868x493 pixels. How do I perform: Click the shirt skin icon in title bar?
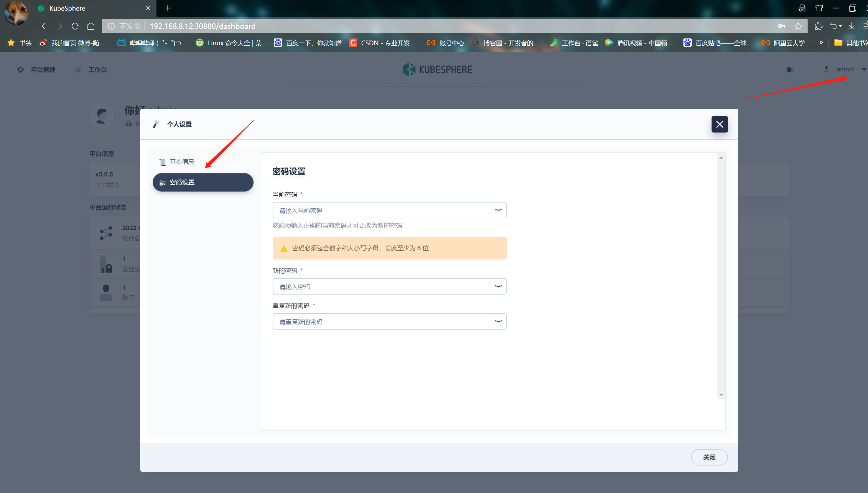pyautogui.click(x=819, y=8)
